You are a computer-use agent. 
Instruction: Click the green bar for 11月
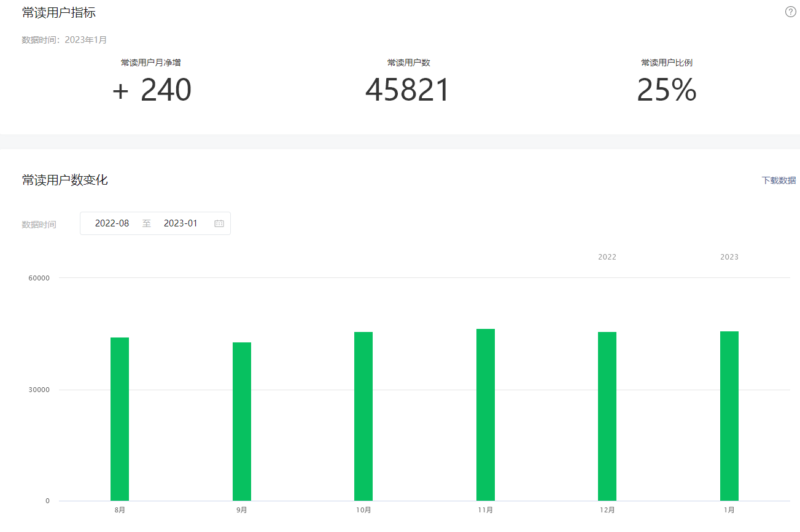pos(486,414)
